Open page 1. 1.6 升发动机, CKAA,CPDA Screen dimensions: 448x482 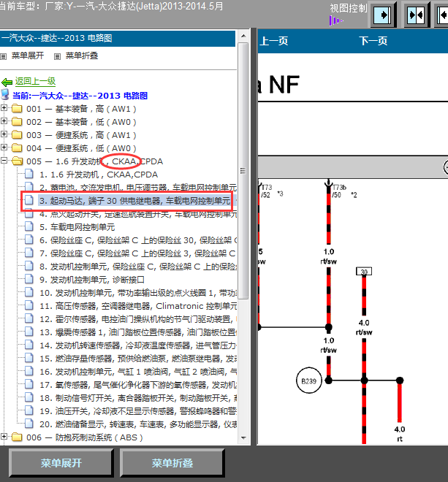coord(99,175)
